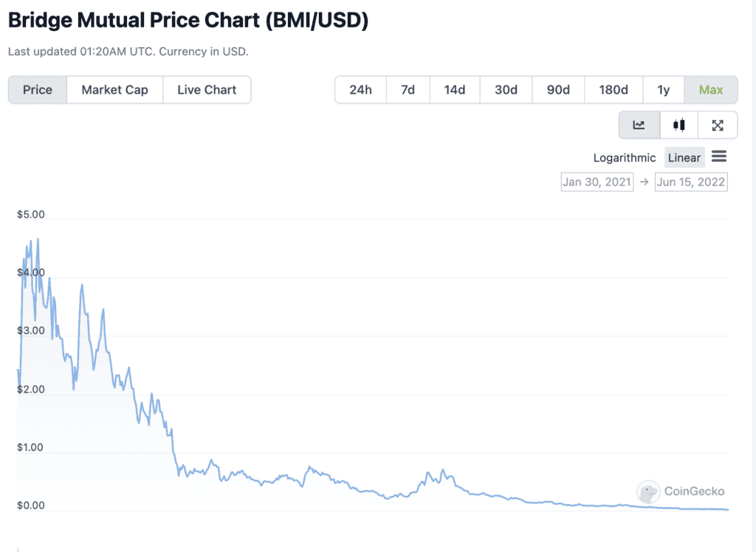Select the 1y time range button

click(x=663, y=89)
